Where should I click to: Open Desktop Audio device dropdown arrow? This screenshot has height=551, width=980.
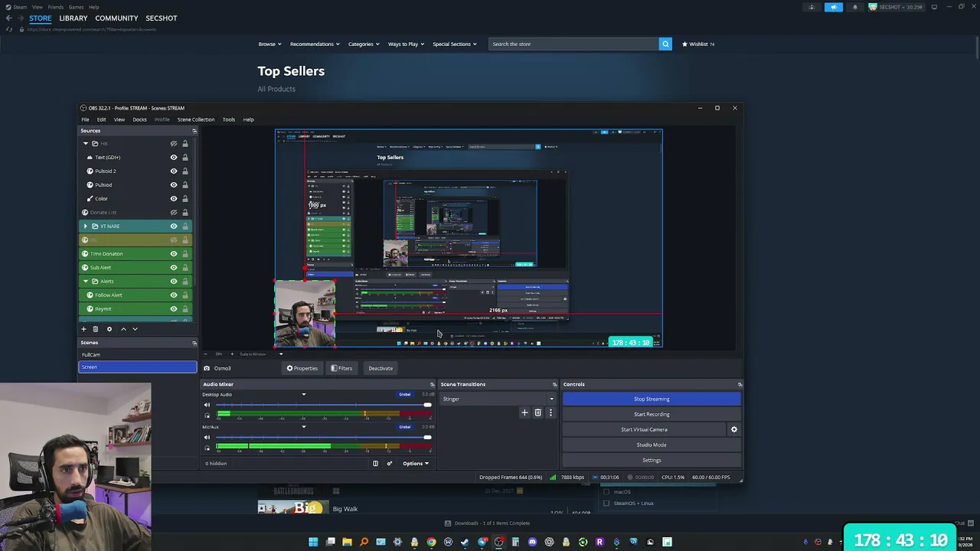click(303, 395)
